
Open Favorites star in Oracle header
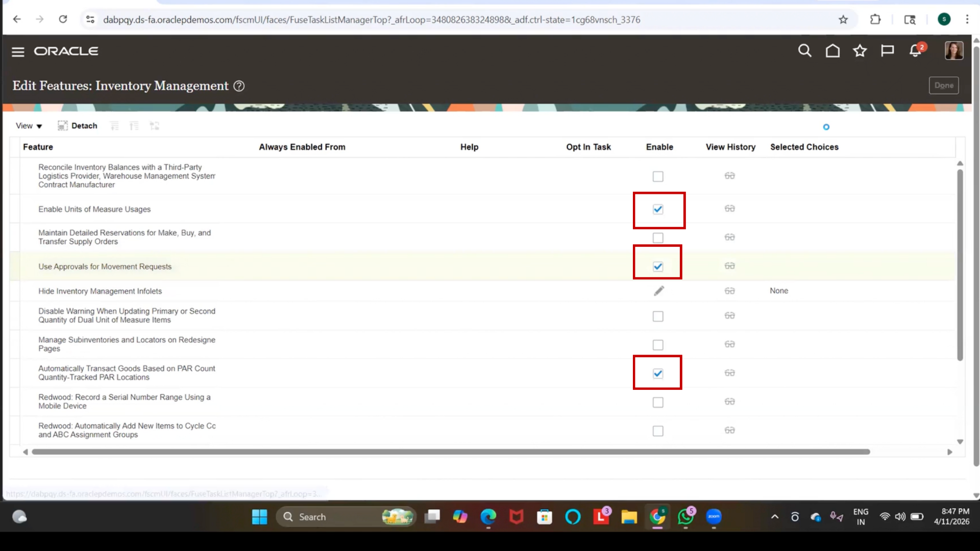coord(860,51)
